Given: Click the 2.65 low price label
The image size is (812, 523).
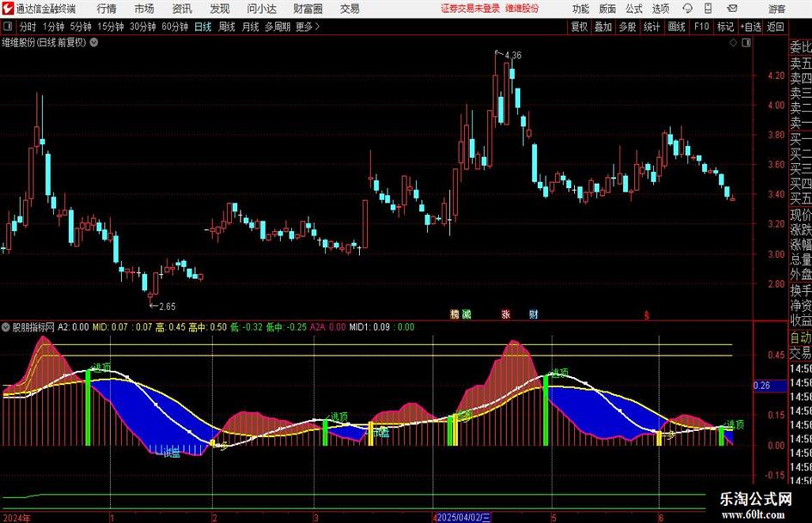Looking at the screenshot, I should pyautogui.click(x=168, y=307).
